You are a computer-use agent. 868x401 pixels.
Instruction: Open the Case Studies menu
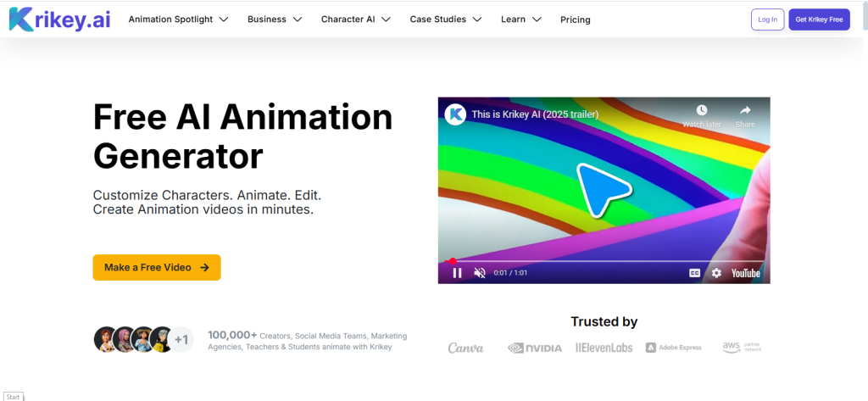tap(446, 19)
